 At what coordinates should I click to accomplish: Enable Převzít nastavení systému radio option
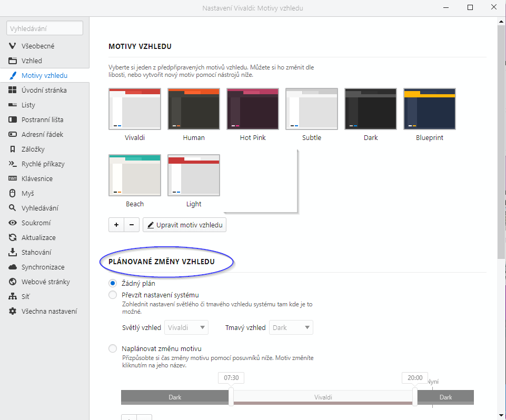[x=113, y=295]
